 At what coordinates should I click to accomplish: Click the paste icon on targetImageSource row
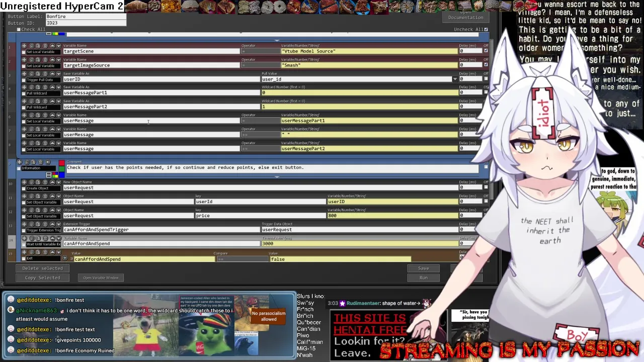[38, 60]
